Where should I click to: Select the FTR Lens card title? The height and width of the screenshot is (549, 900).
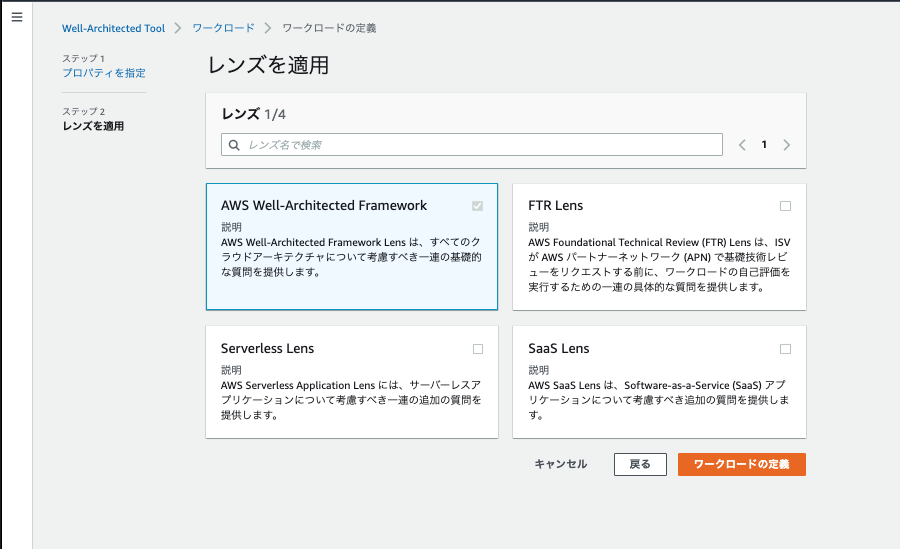556,206
